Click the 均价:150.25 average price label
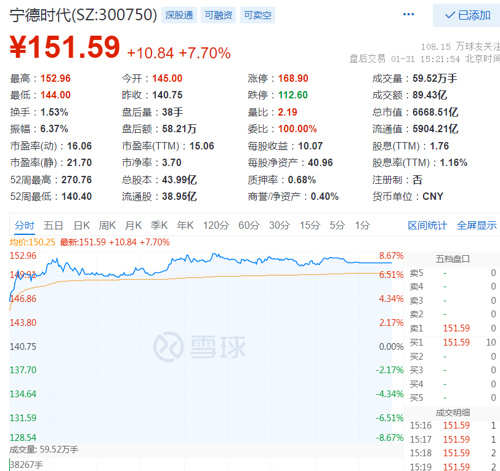Viewport: 500px width, 471px height. tap(32, 242)
